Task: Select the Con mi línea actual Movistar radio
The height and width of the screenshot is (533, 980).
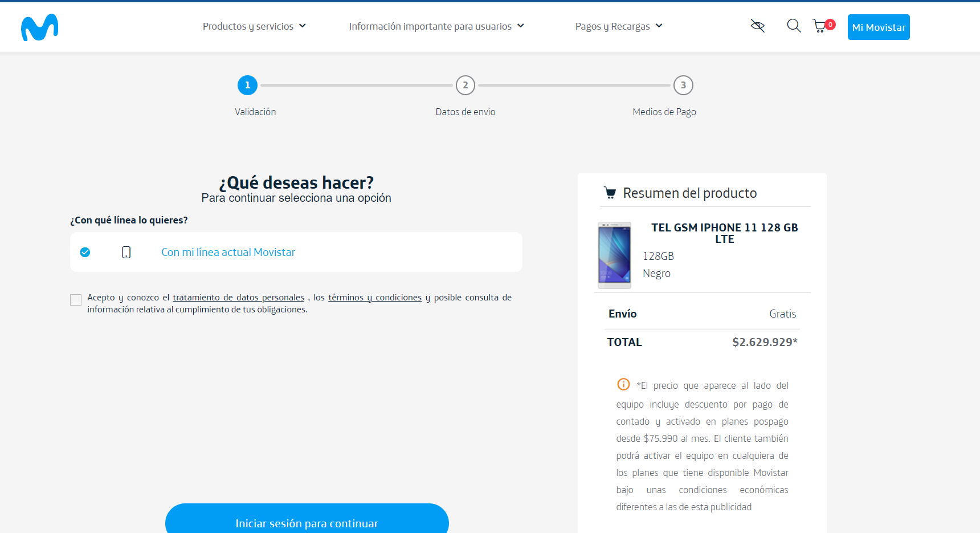Action: click(x=85, y=252)
